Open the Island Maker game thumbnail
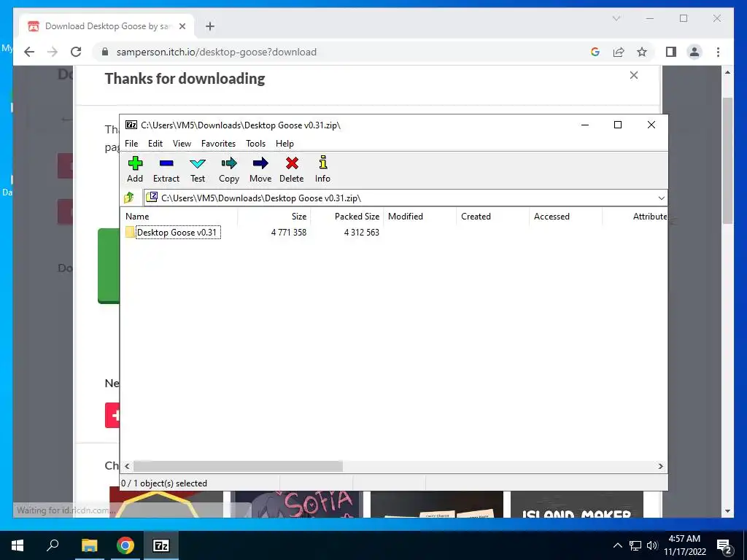The height and width of the screenshot is (560, 747). pyautogui.click(x=576, y=505)
